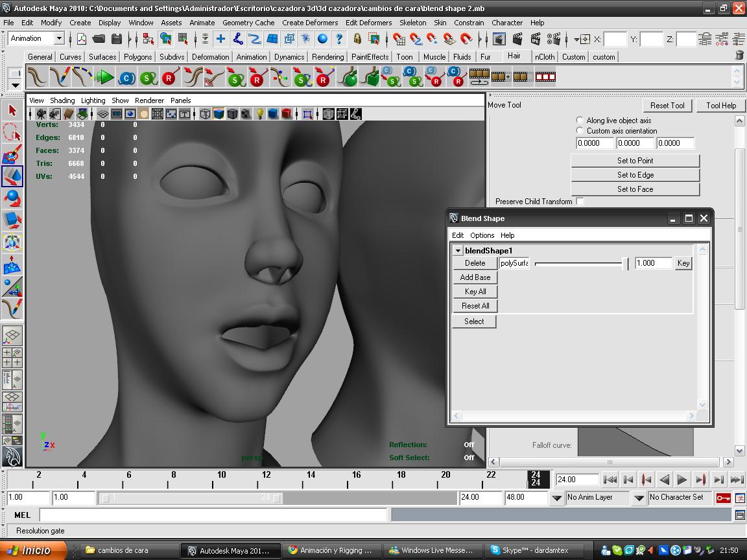Image resolution: width=747 pixels, height=560 pixels.
Task: Switch to the Polygons shelf tab
Action: [x=137, y=57]
